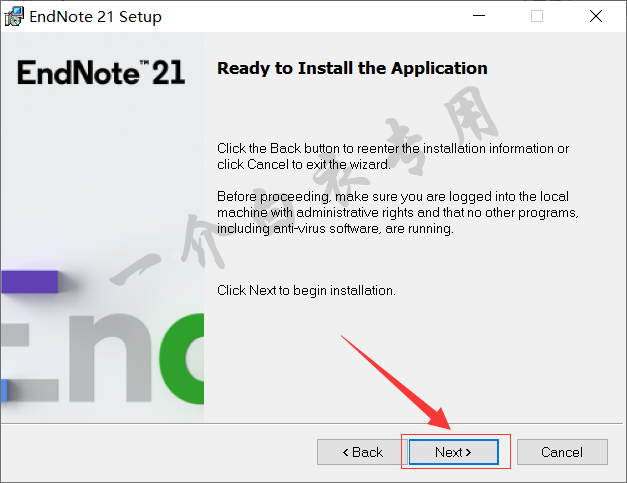Click Next to begin installation
The height and width of the screenshot is (483, 627).
(x=453, y=452)
